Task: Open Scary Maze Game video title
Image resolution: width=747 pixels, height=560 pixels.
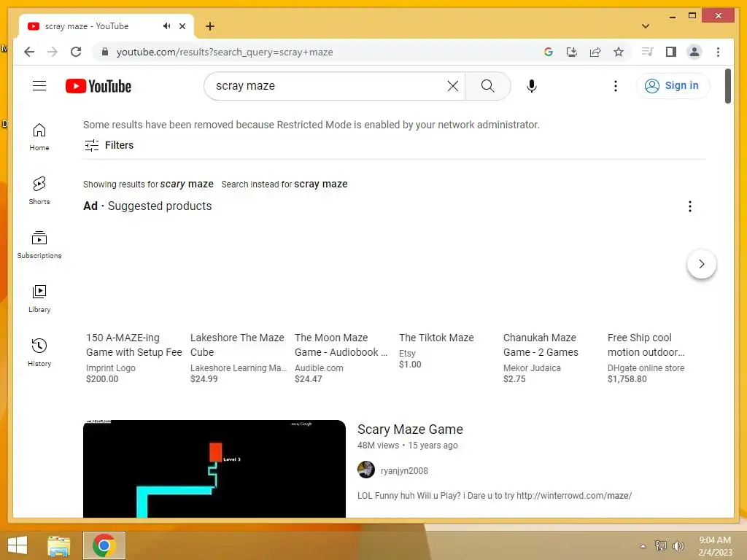Action: pos(410,429)
